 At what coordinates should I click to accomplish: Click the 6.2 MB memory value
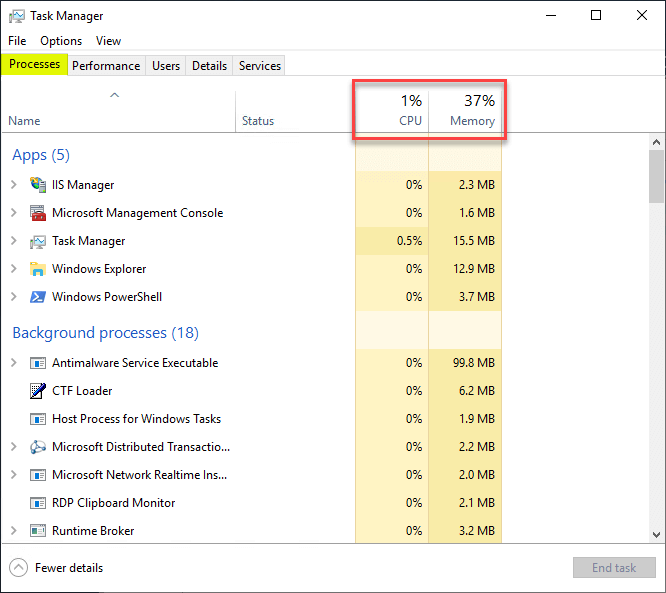[x=477, y=391]
